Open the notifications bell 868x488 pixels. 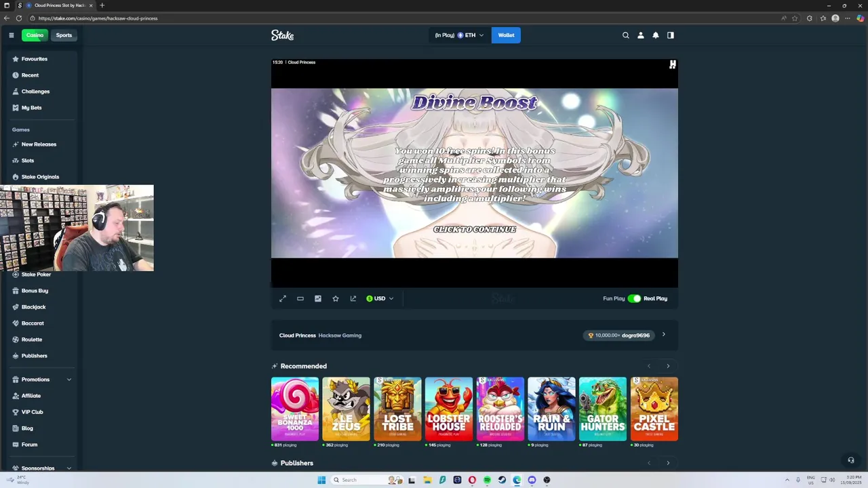coord(656,35)
